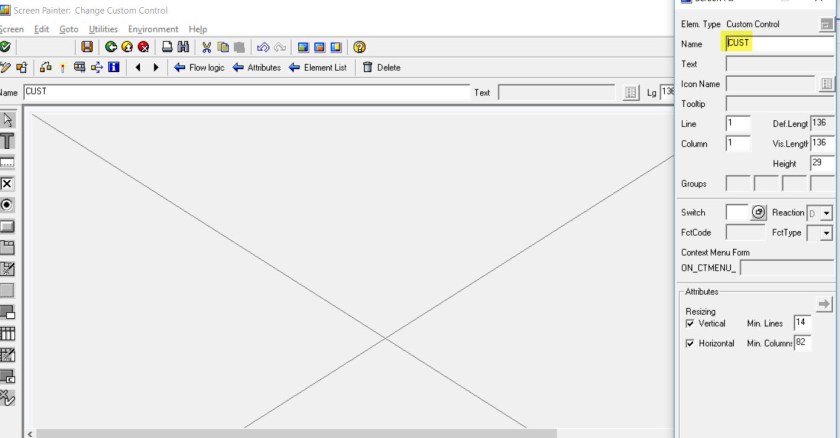Screen dimensions: 840x438
Task: Undo the last change
Action: pos(263,47)
